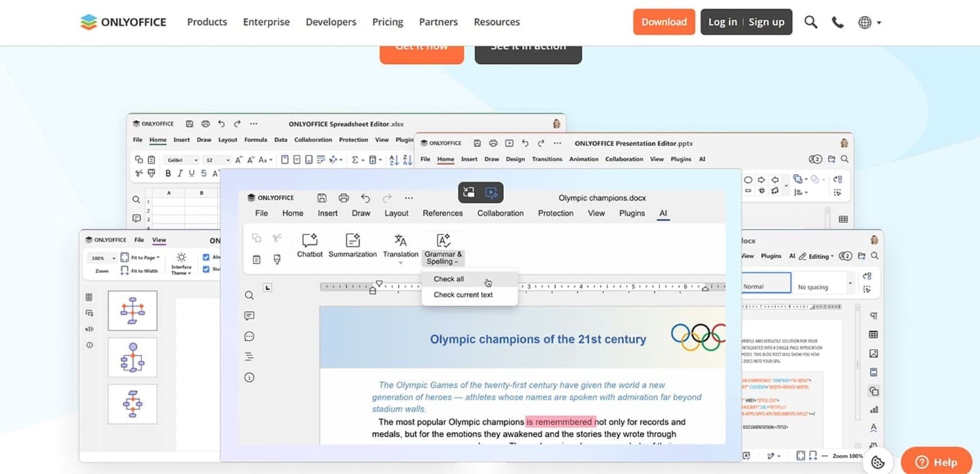
Task: Click the Translation tool icon
Action: 400,240
